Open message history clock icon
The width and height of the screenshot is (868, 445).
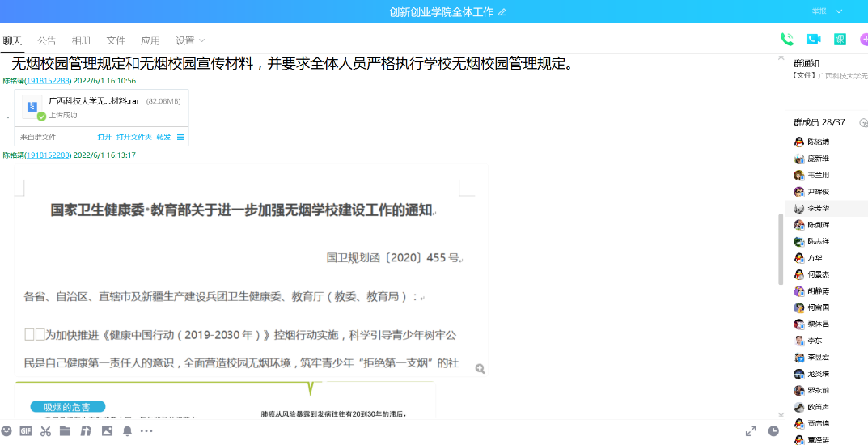coord(773,431)
